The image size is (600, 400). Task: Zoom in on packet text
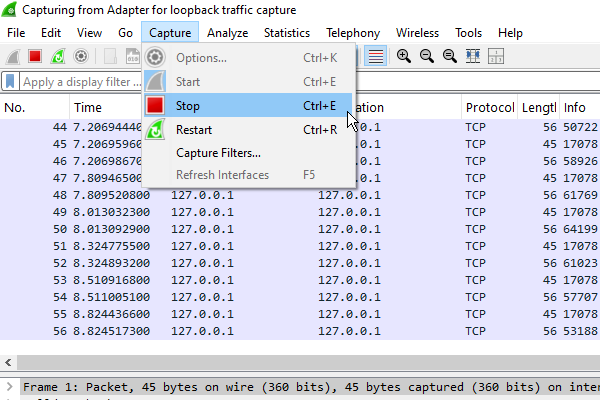click(404, 56)
